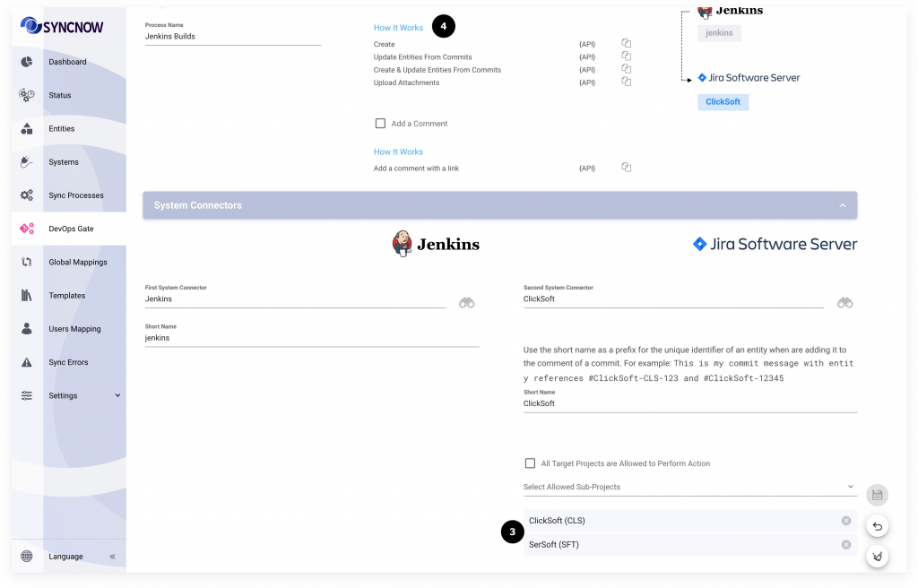Remove SerSoft (SFT) from allowed projects
918x588 pixels.
(x=846, y=545)
